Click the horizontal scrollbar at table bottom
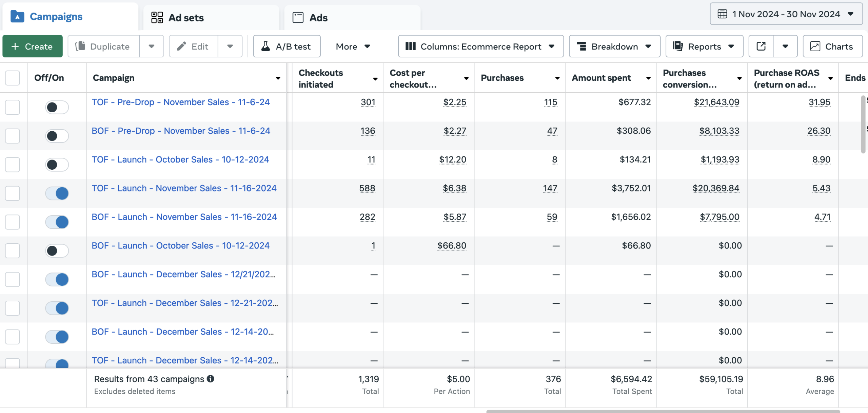868x413 pixels. (663, 411)
